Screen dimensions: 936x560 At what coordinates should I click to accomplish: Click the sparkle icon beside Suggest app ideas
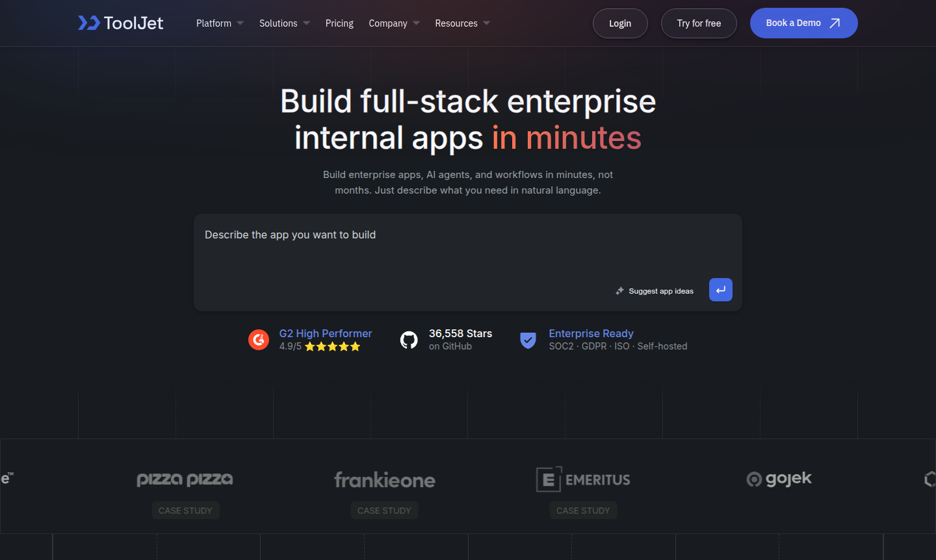coord(619,291)
